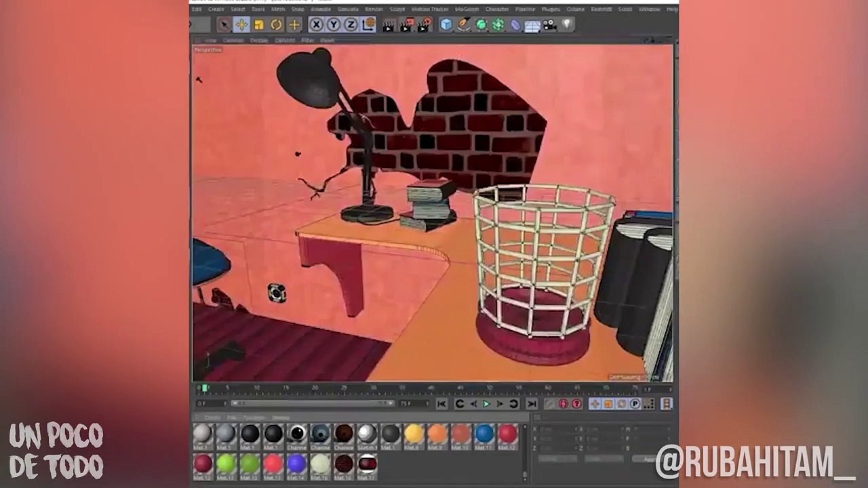The width and height of the screenshot is (868, 488).
Task: Open viewport Cameras menu
Action: coord(233,41)
